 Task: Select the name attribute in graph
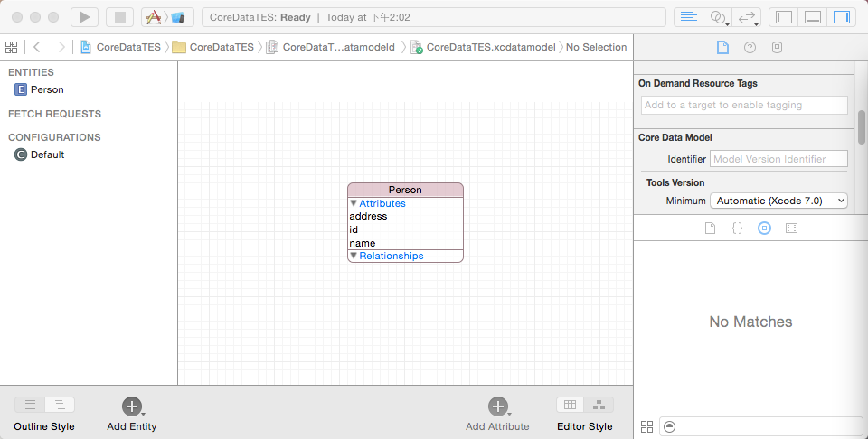click(363, 243)
